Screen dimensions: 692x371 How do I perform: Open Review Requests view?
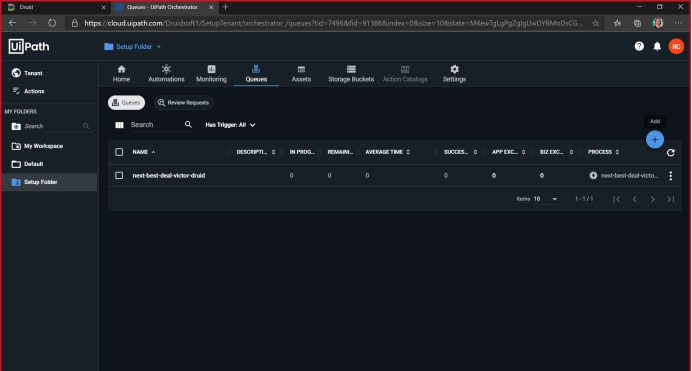[184, 102]
